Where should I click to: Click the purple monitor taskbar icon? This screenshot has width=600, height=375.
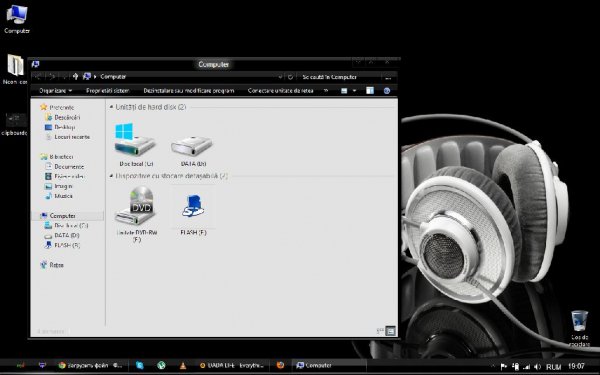pos(42,365)
